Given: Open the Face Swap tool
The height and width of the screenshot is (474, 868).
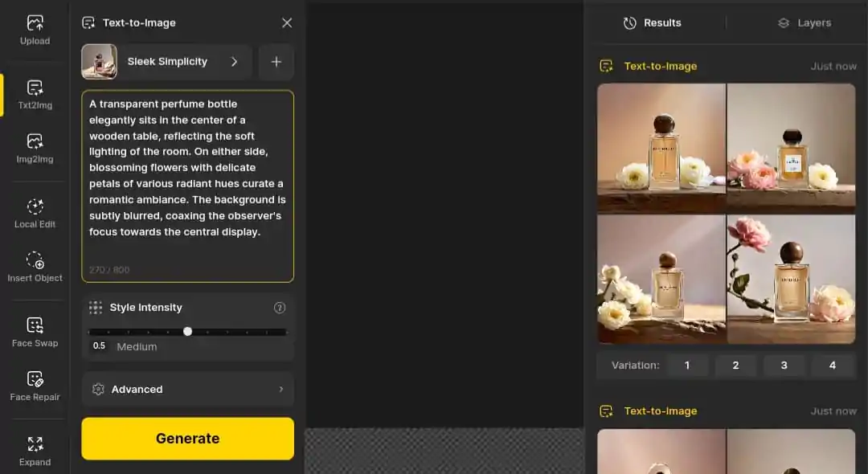Looking at the screenshot, I should point(35,332).
